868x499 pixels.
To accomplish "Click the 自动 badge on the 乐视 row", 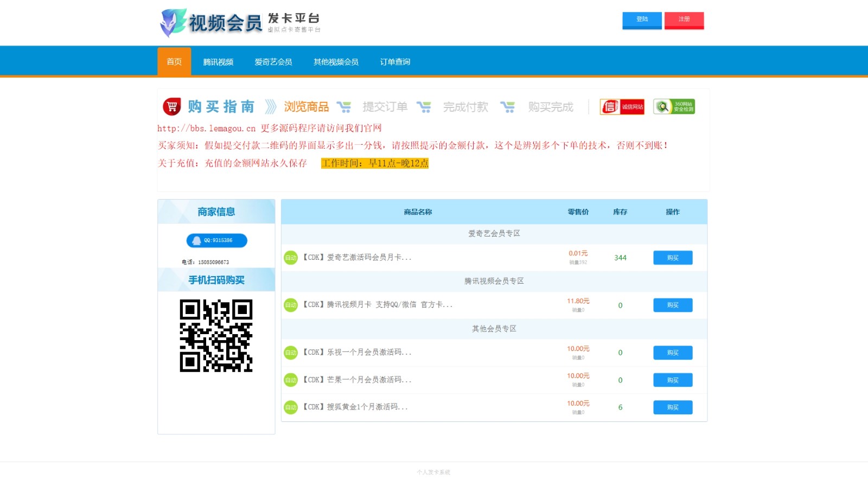I will [x=291, y=353].
